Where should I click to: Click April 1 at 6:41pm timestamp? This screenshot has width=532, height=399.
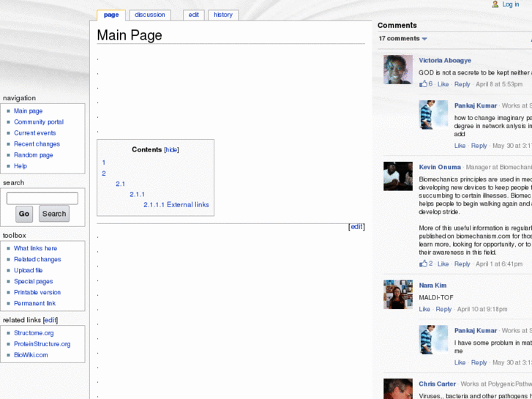[499, 264]
